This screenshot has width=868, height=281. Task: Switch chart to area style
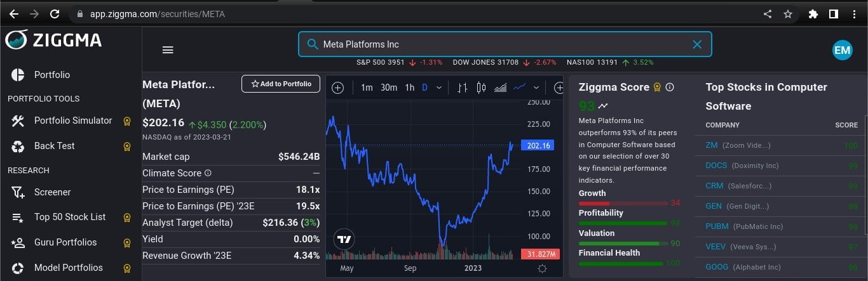pos(501,88)
